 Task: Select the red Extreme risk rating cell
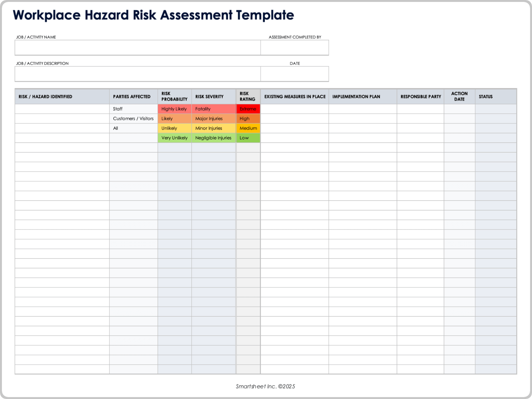(248, 109)
